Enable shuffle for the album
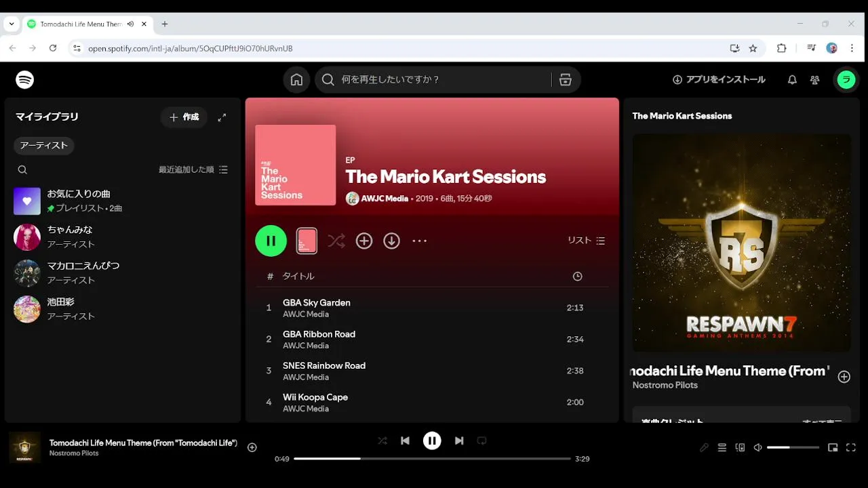 click(x=336, y=241)
